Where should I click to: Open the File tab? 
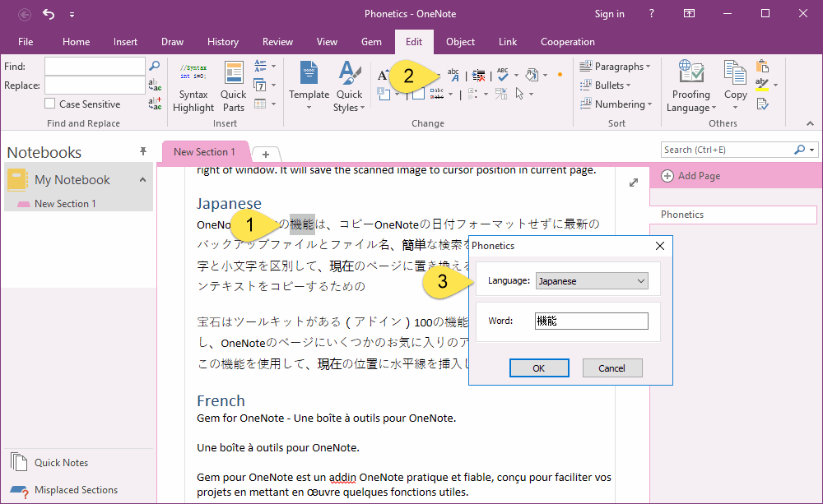coord(26,41)
